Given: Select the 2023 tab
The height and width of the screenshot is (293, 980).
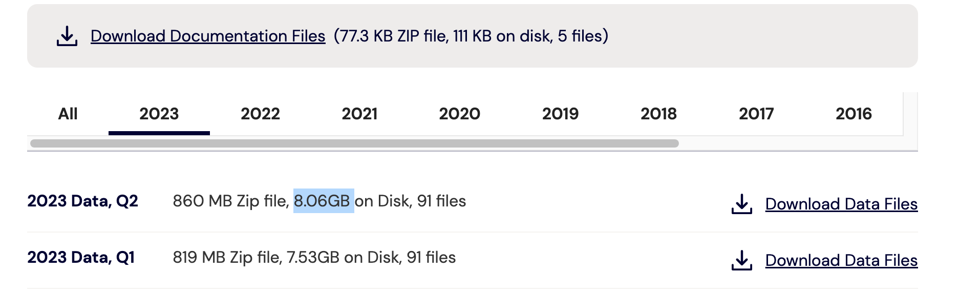Looking at the screenshot, I should (159, 114).
